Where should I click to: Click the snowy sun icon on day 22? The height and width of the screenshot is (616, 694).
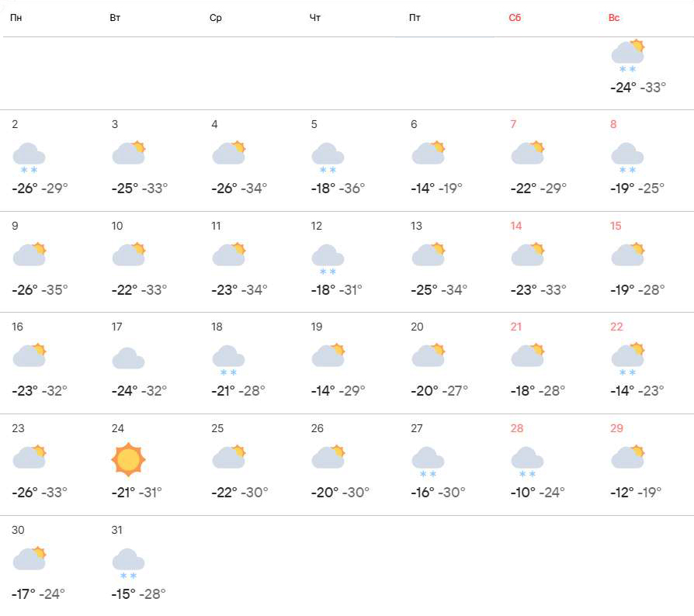click(627, 359)
